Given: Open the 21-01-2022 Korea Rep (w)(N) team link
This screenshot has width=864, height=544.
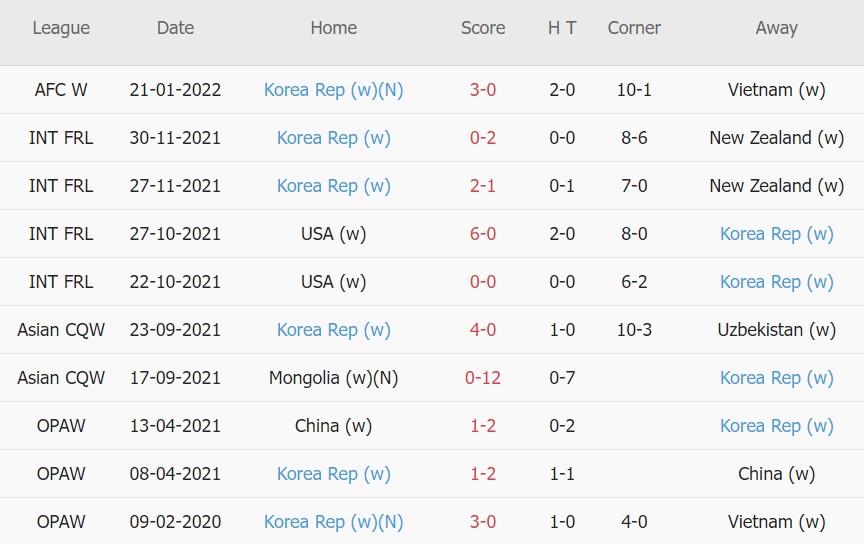Looking at the screenshot, I should pos(333,90).
